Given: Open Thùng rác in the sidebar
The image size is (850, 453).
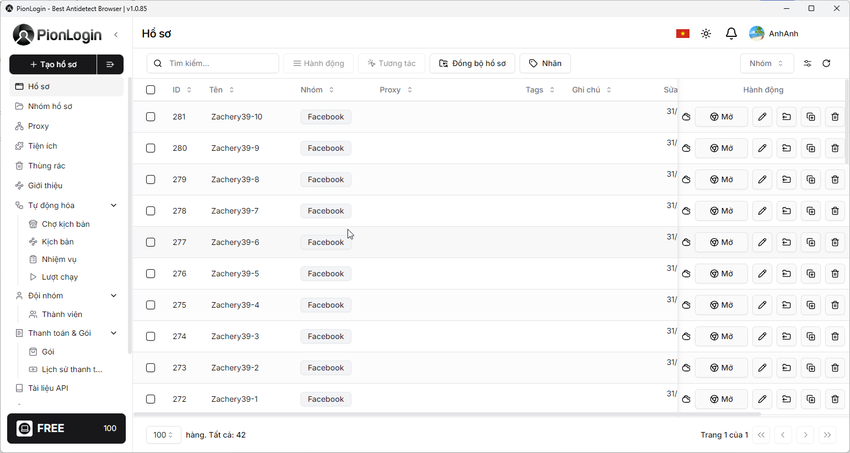Looking at the screenshot, I should pos(46,166).
